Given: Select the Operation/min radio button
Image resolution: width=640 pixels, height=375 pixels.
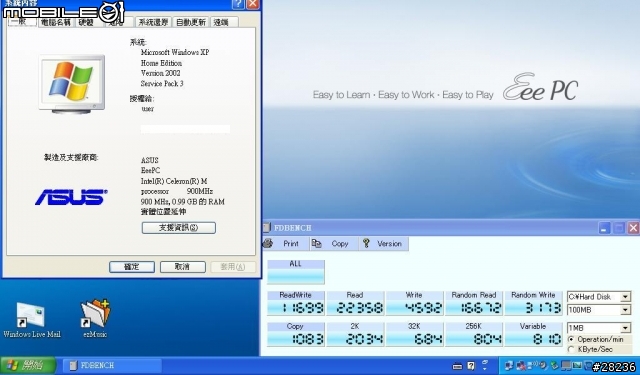Looking at the screenshot, I should (x=571, y=339).
